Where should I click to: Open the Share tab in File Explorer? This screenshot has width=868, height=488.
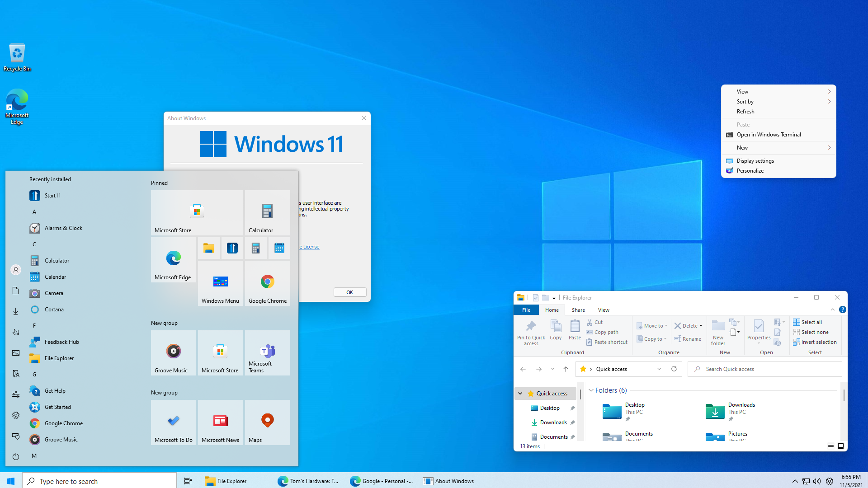[x=578, y=310]
